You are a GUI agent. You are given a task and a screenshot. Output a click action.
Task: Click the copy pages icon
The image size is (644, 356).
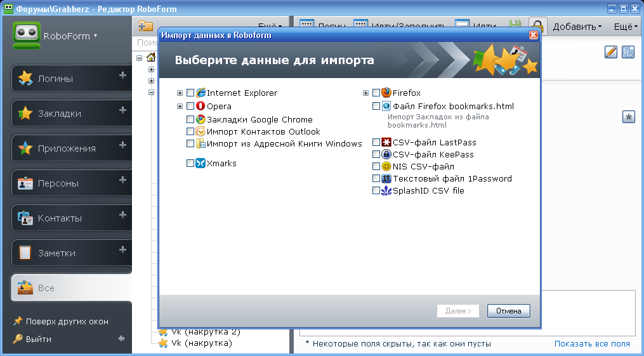coord(628,52)
